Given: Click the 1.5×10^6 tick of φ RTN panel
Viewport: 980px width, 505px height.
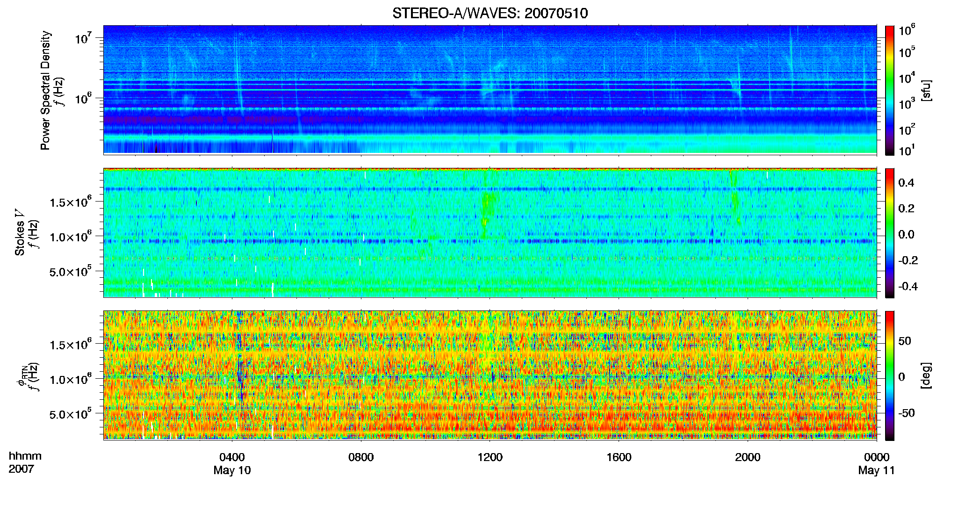Looking at the screenshot, I should point(70,344).
